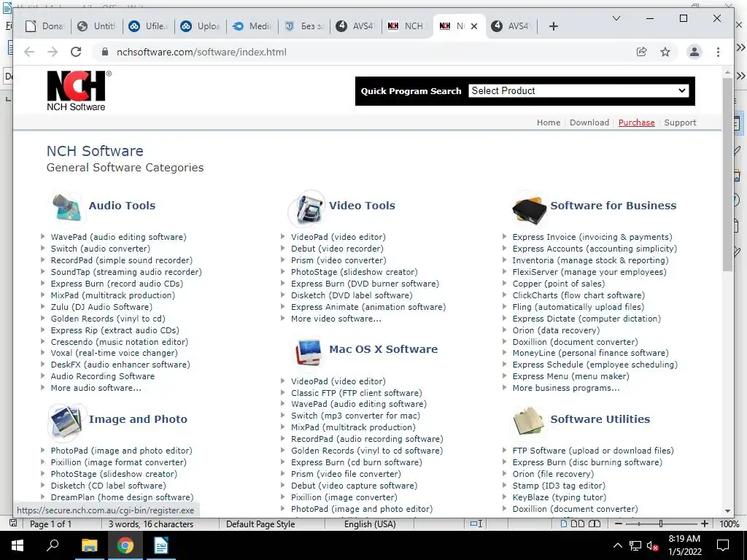Open Classic FTP client software link

tap(356, 393)
